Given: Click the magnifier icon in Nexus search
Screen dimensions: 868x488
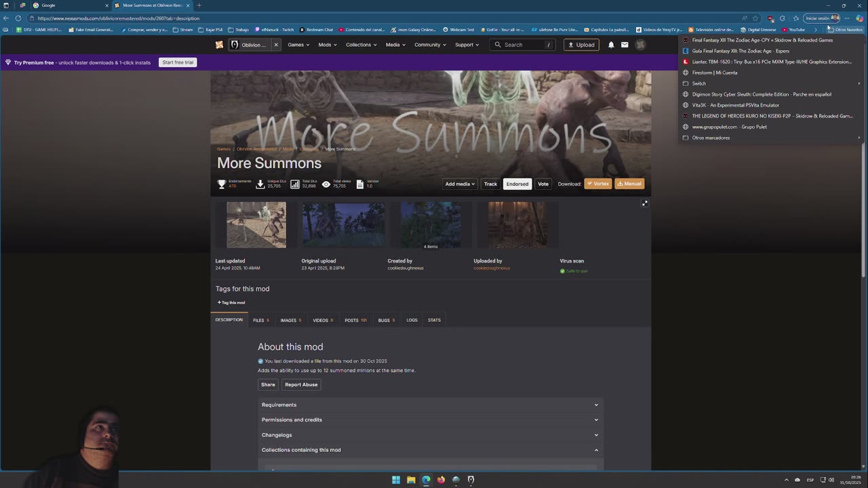Looking at the screenshot, I should coord(498,45).
